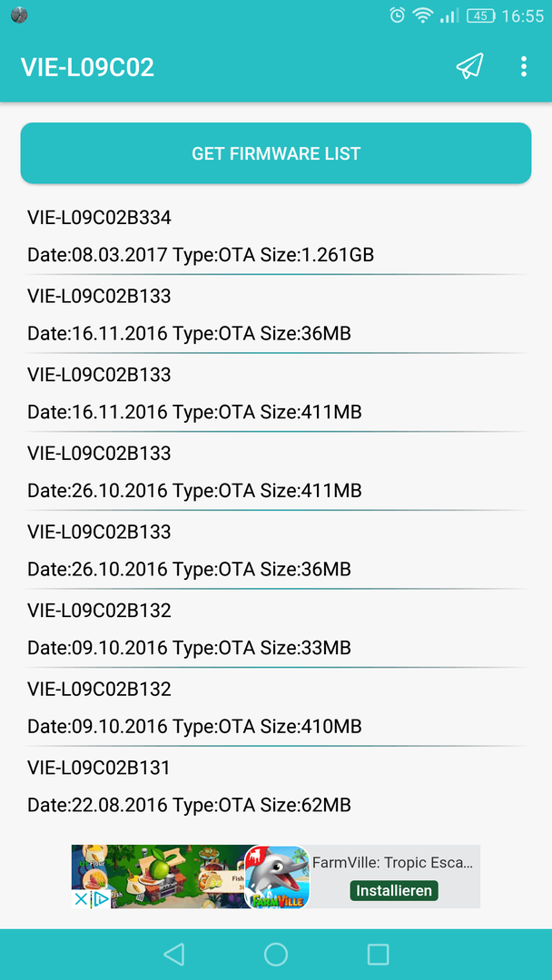Tap the Android home circle button
This screenshot has width=552, height=980.
pyautogui.click(x=276, y=955)
